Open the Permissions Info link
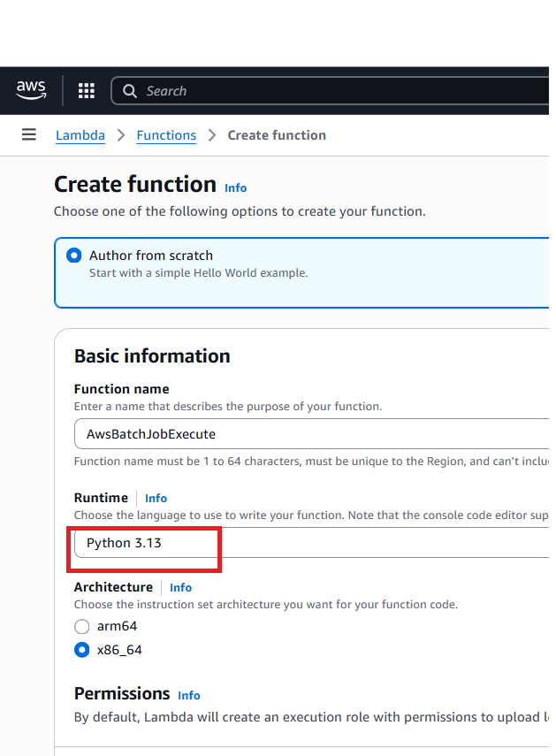 point(189,695)
